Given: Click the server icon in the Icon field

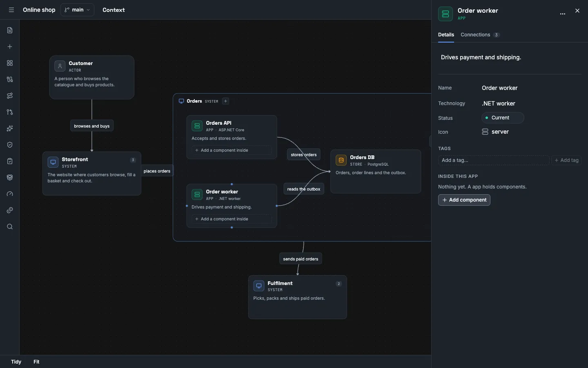Looking at the screenshot, I should (485, 132).
